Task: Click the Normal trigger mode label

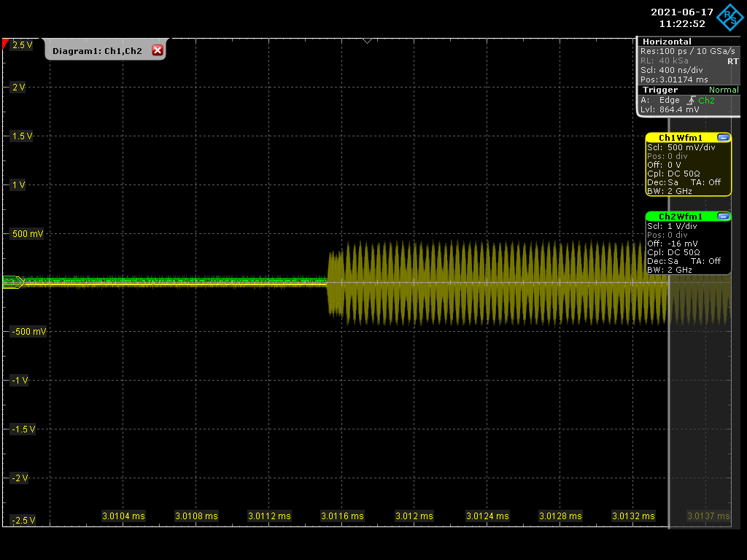Action: click(723, 90)
